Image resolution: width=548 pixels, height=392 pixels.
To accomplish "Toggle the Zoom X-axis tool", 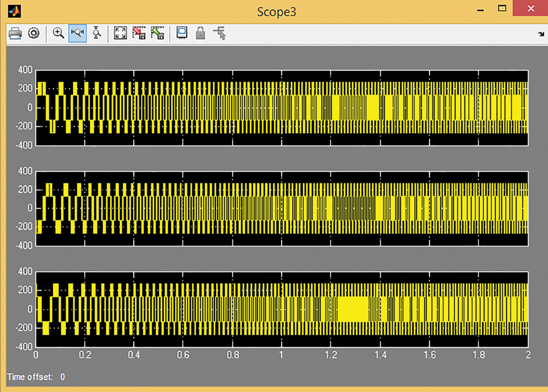I will click(77, 33).
